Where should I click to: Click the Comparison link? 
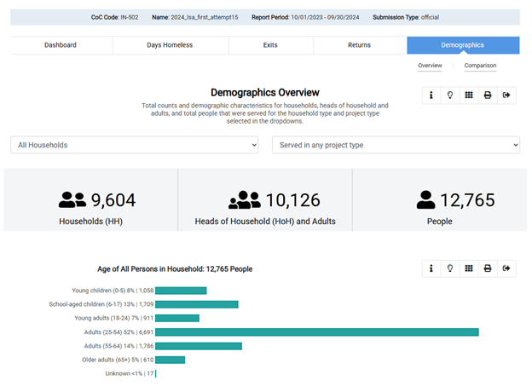point(480,66)
